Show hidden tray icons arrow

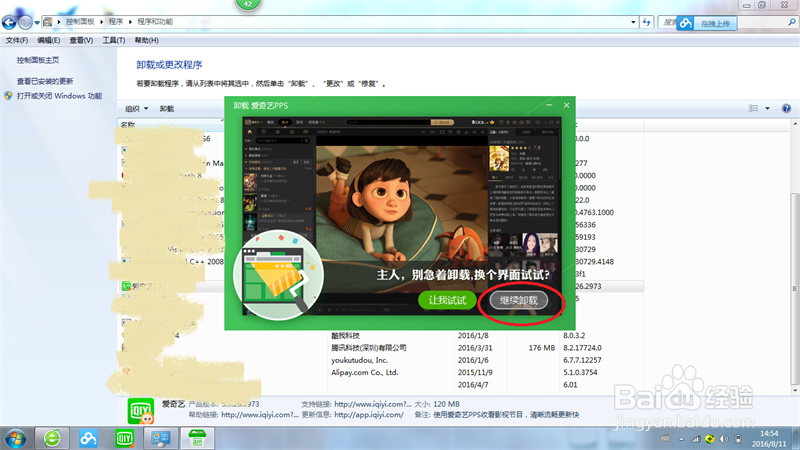[x=681, y=439]
